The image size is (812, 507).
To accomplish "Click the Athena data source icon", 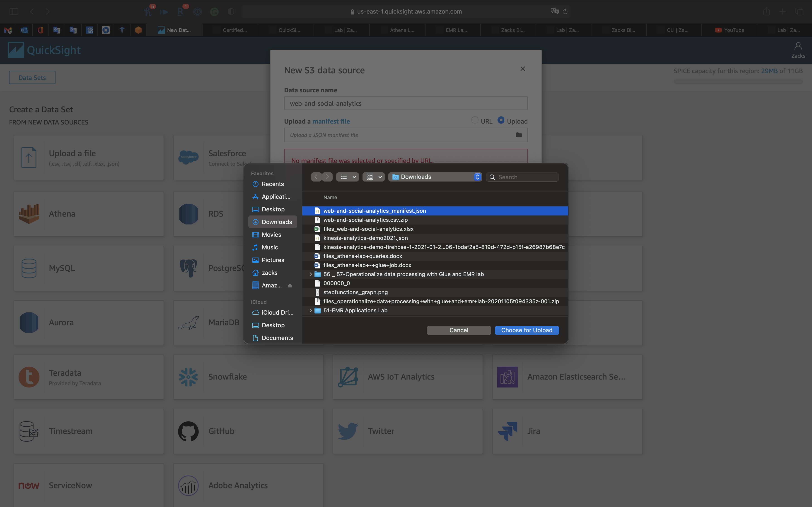I will (x=29, y=214).
